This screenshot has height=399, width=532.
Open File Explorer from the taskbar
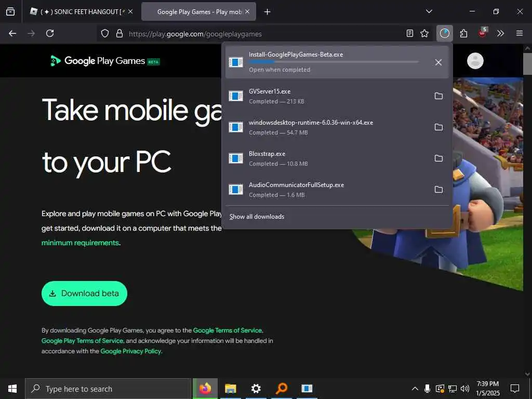point(230,389)
